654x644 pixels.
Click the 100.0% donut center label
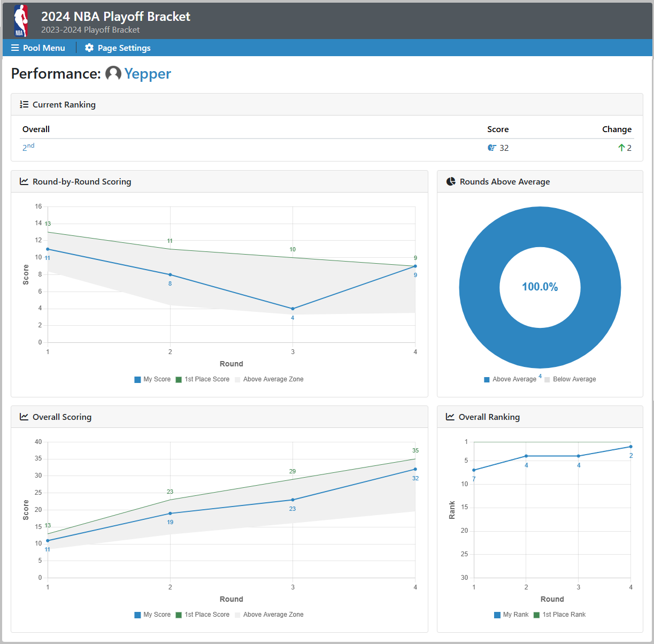[x=540, y=287]
